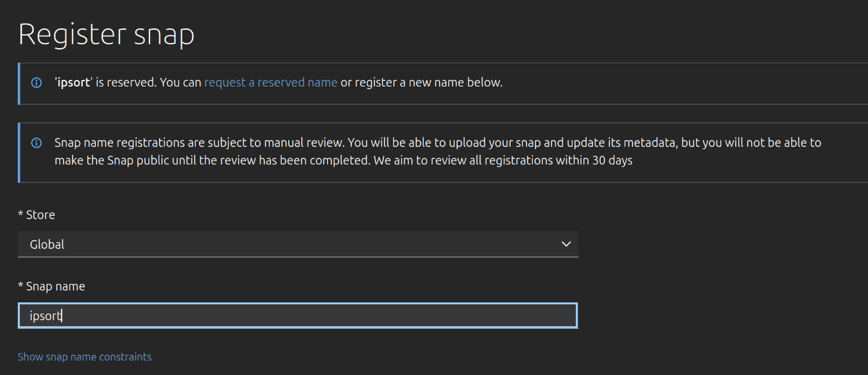Screen dimensions: 868x375
Task: Click the '* Snap name' field label
Action: 51,286
